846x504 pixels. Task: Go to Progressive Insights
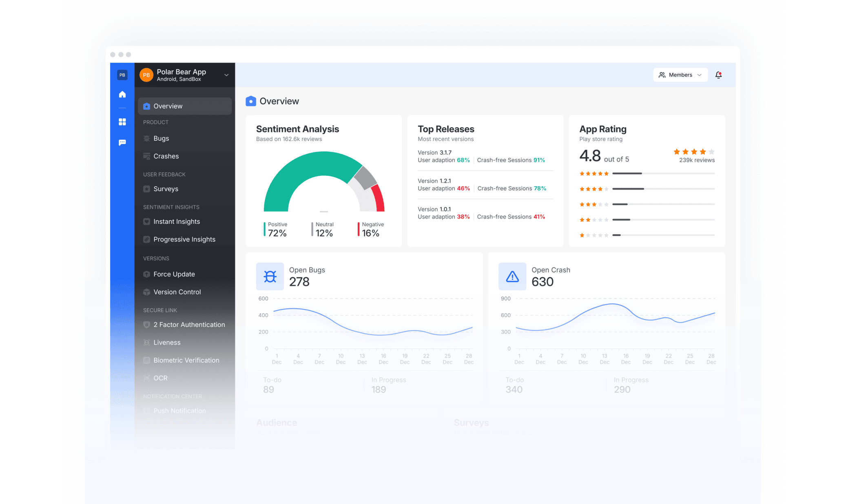pos(185,239)
